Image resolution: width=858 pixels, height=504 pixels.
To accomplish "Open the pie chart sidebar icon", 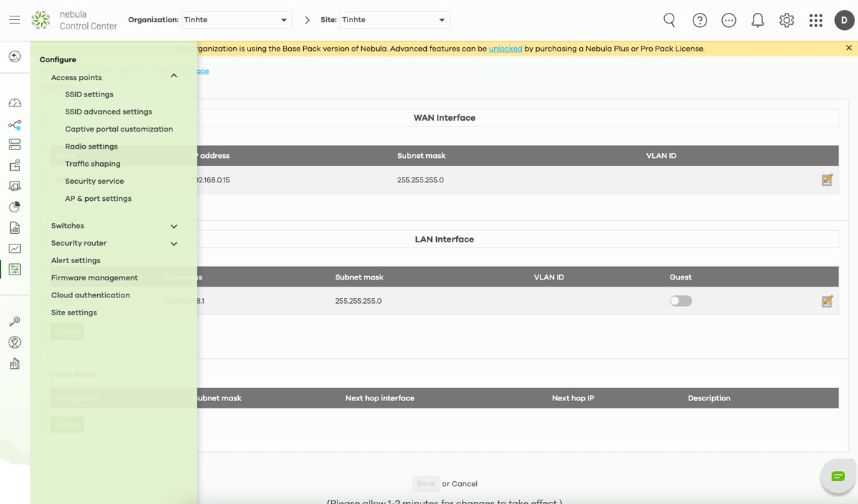I will click(14, 207).
